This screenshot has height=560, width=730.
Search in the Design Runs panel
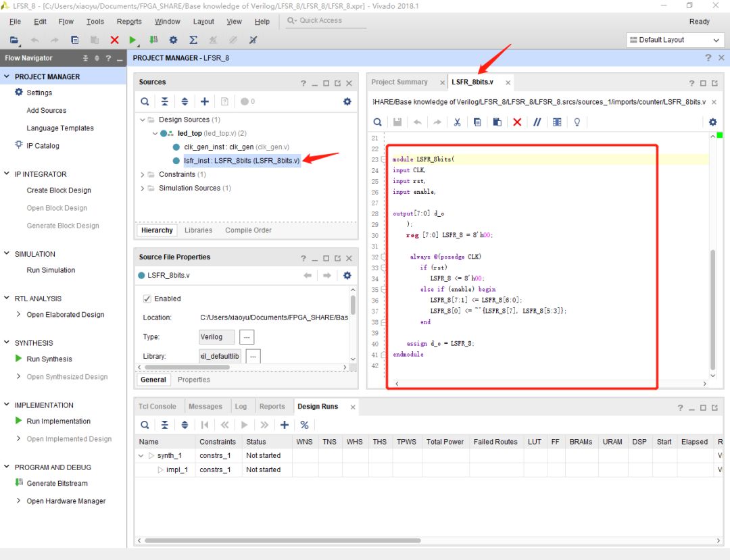pos(145,425)
